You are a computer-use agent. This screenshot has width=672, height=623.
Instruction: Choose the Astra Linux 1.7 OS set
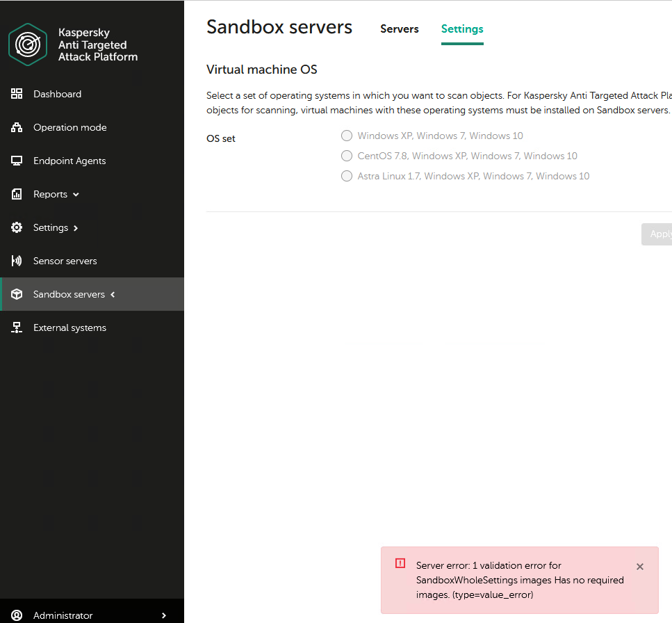(x=347, y=176)
